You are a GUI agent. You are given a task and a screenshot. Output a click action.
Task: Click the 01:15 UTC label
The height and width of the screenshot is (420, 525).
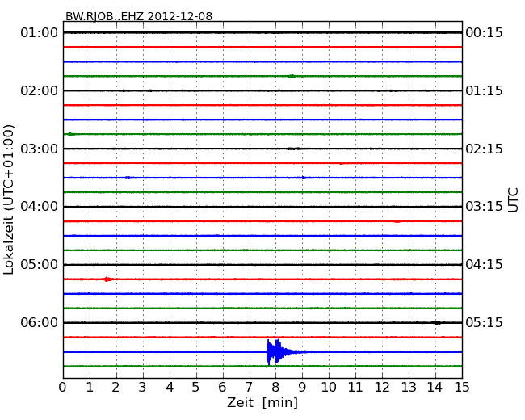pyautogui.click(x=484, y=90)
